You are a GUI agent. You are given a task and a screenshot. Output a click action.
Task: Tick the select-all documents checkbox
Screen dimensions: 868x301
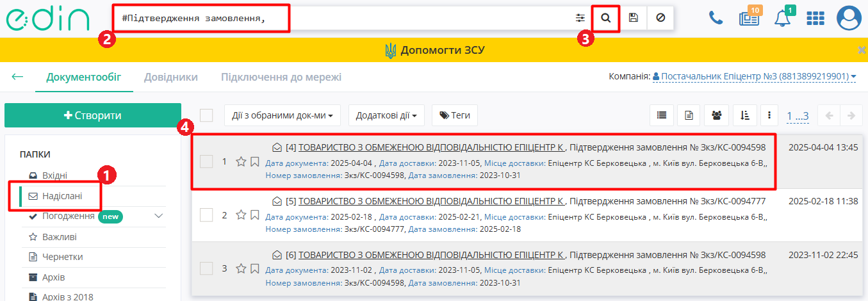[206, 115]
